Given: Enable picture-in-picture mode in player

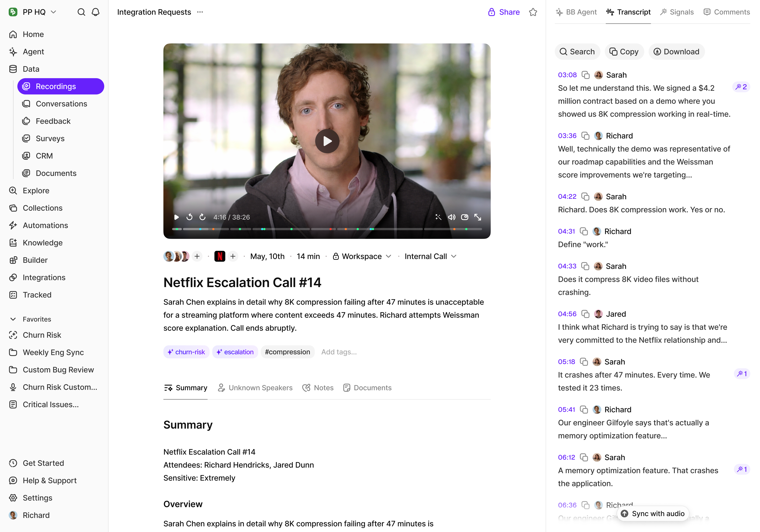Looking at the screenshot, I should 465,217.
